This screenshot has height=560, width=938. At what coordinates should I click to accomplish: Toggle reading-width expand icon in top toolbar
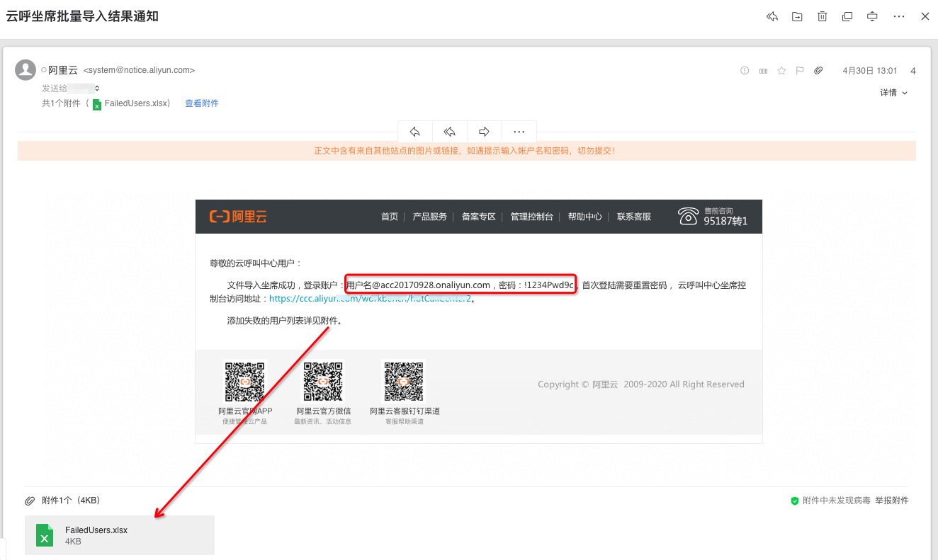873,16
